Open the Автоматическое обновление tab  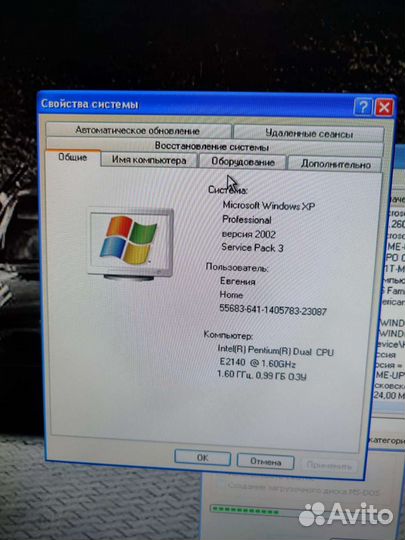(138, 131)
